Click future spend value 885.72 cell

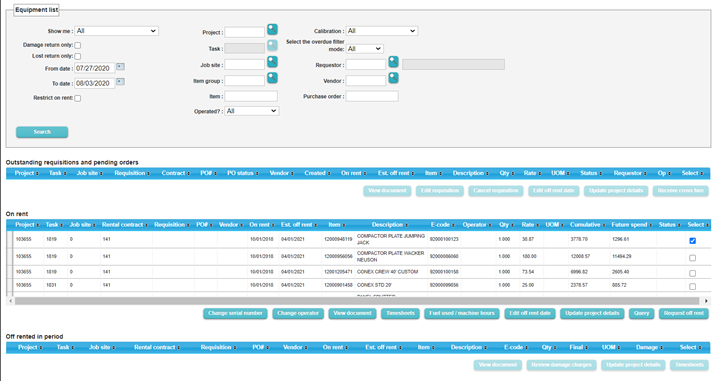click(619, 285)
